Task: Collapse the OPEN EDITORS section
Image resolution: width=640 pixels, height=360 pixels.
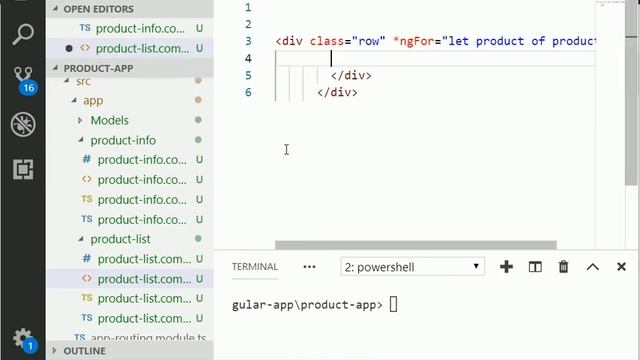Action: (130, 9)
